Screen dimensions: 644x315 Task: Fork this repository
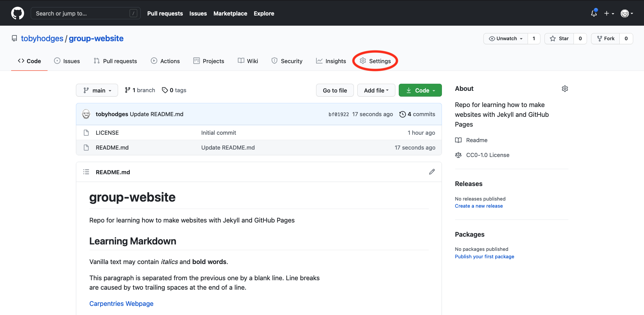click(606, 38)
